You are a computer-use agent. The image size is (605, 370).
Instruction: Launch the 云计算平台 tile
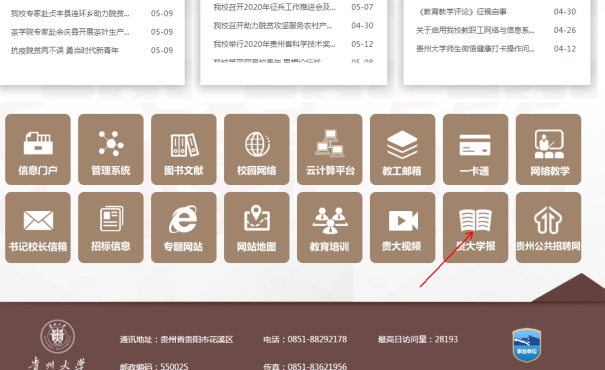330,149
